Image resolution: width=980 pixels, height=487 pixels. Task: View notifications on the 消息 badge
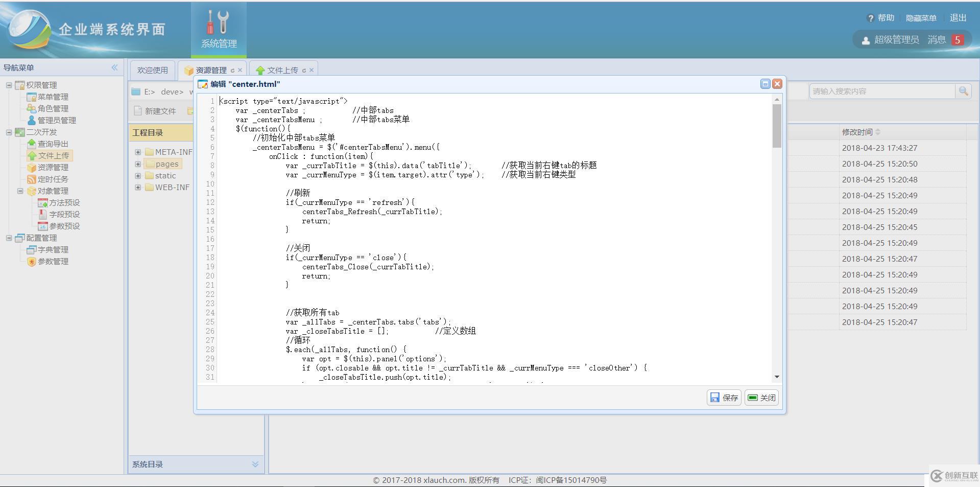pos(958,39)
